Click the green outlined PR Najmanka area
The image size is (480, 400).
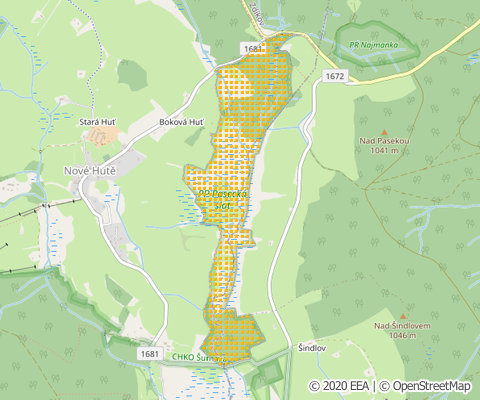pyautogui.click(x=377, y=44)
